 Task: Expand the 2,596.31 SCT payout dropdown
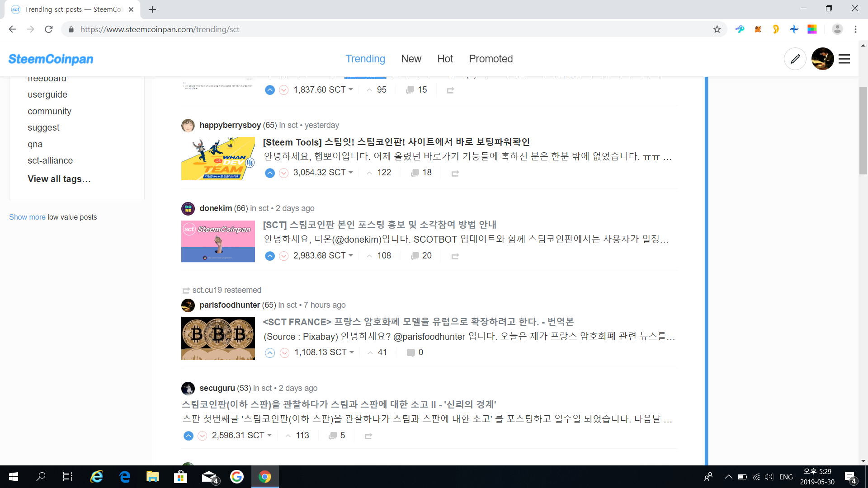coord(269,435)
